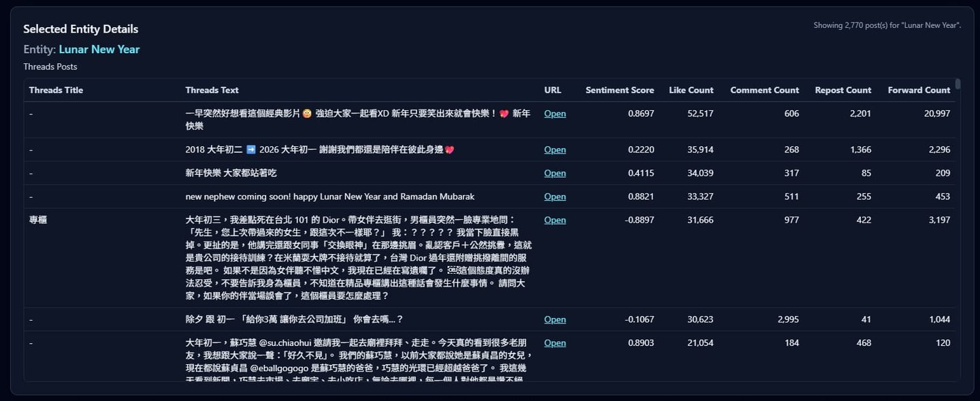The width and height of the screenshot is (980, 401).
Task: Open URL link for the 30,623 likes post
Action: coord(555,319)
